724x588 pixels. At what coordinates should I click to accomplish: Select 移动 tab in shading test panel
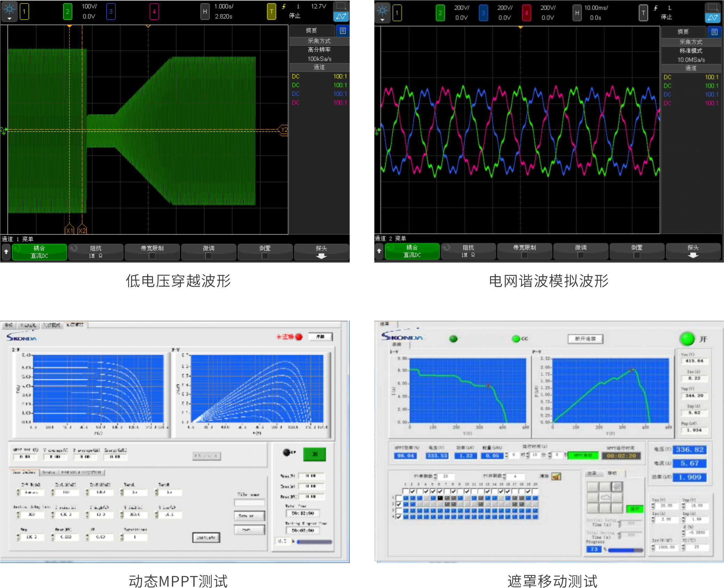pyautogui.click(x=612, y=473)
